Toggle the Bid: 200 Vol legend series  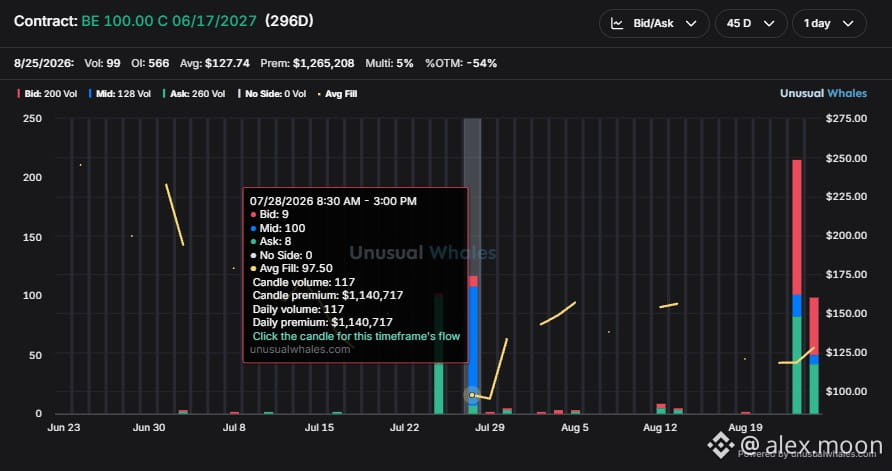click(47, 94)
